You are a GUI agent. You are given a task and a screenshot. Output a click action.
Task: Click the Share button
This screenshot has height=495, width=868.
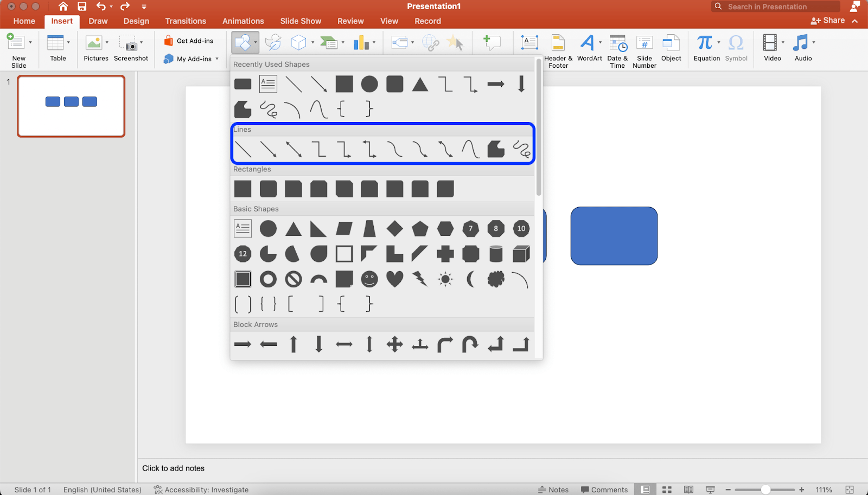(x=828, y=20)
